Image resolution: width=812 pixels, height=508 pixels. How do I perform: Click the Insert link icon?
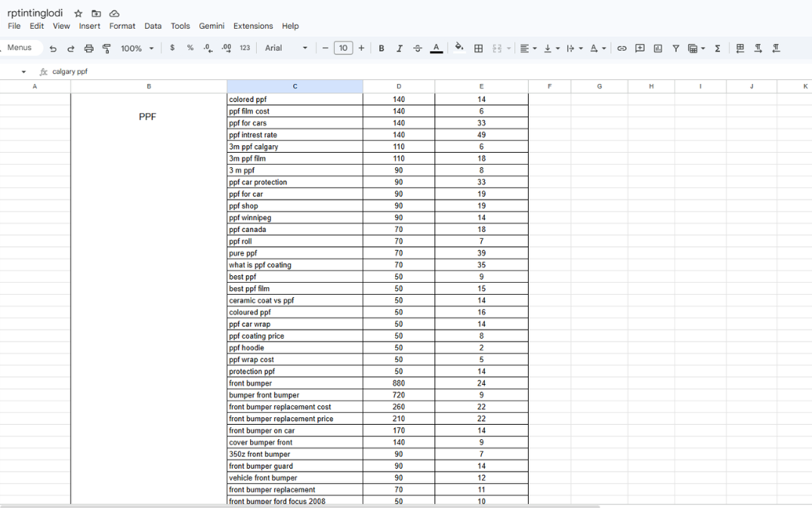(x=622, y=48)
